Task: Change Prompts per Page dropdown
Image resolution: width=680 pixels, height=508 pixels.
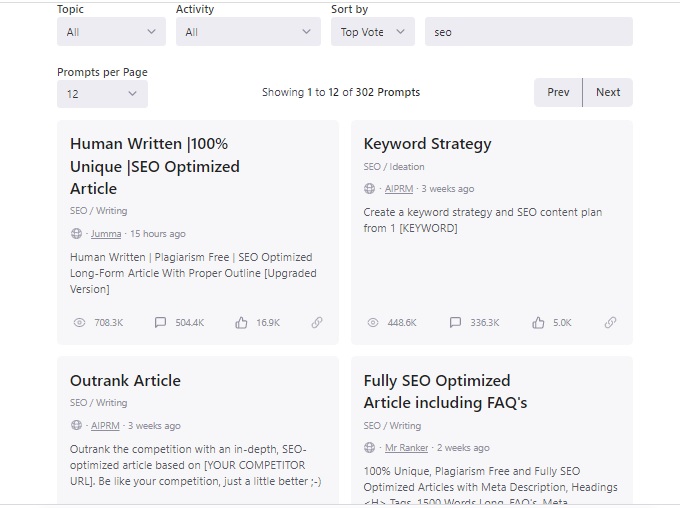Action: 102,94
